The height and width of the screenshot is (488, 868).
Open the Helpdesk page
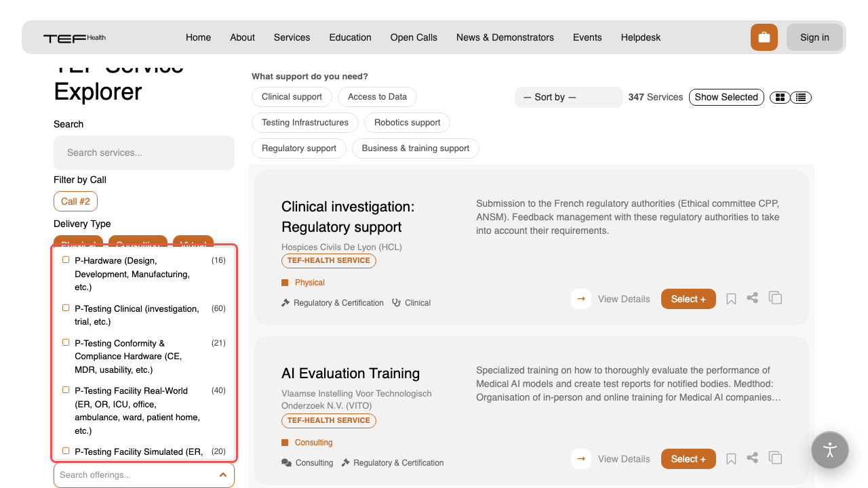tap(641, 37)
